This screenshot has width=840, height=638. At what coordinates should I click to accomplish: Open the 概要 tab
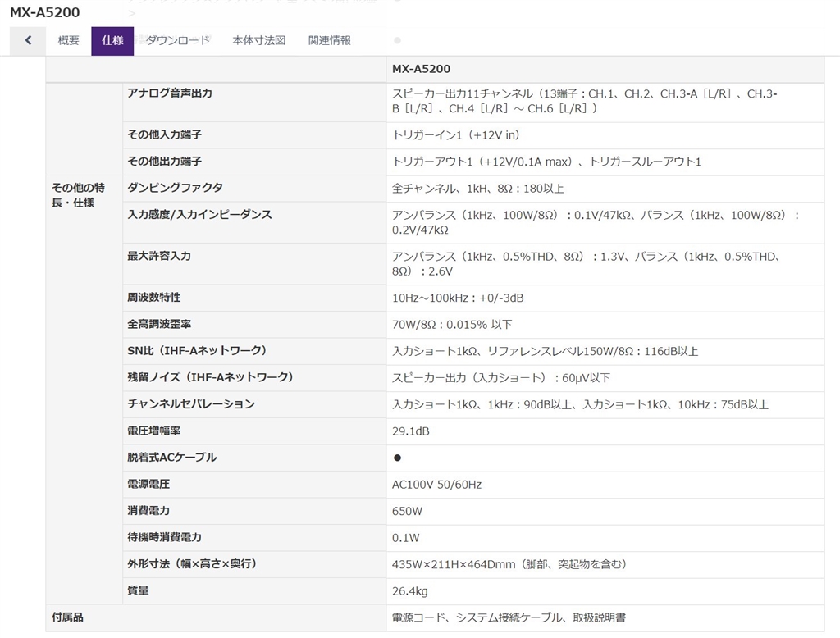(69, 40)
